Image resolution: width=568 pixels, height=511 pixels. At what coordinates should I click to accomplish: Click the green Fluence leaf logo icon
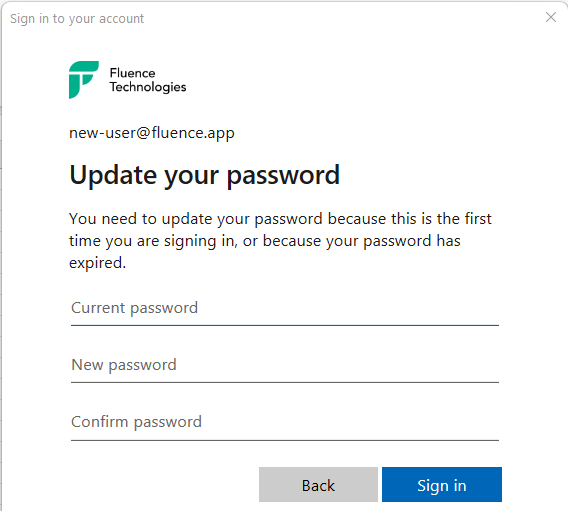coord(84,80)
